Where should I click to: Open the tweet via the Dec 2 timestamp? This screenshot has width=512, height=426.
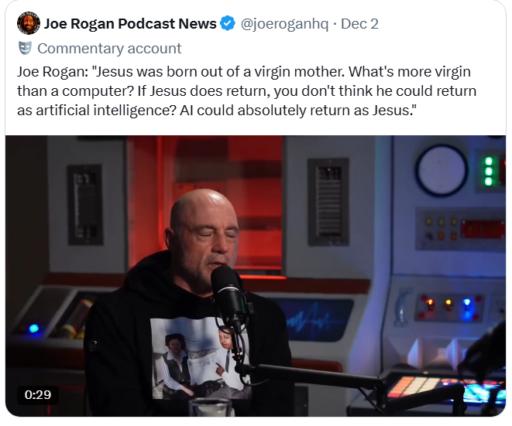click(x=360, y=24)
